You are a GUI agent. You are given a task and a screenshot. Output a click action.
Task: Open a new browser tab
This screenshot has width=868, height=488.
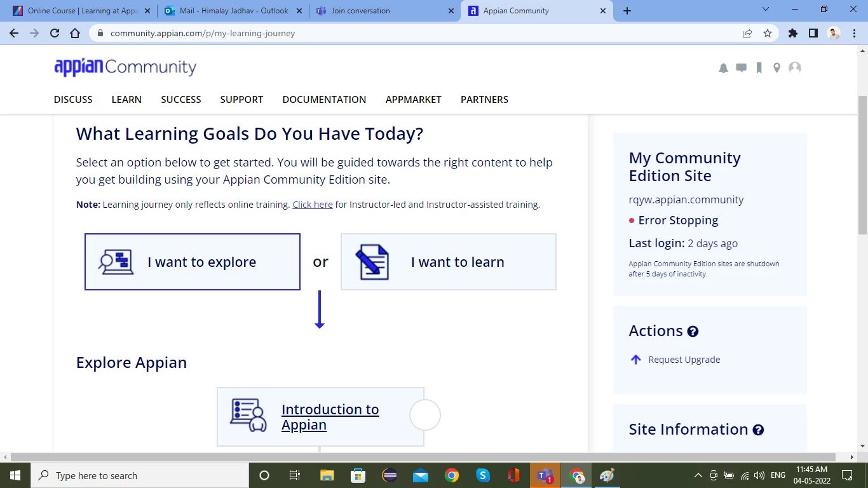click(x=627, y=11)
